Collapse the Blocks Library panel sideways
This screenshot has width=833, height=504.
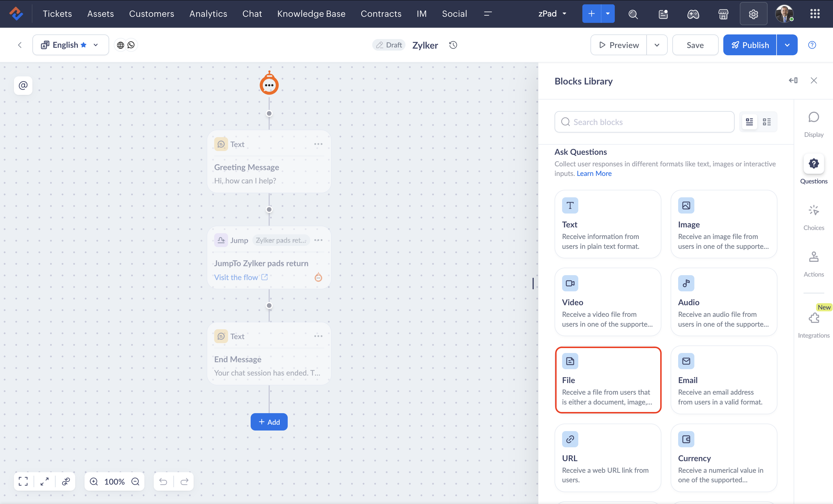point(793,80)
